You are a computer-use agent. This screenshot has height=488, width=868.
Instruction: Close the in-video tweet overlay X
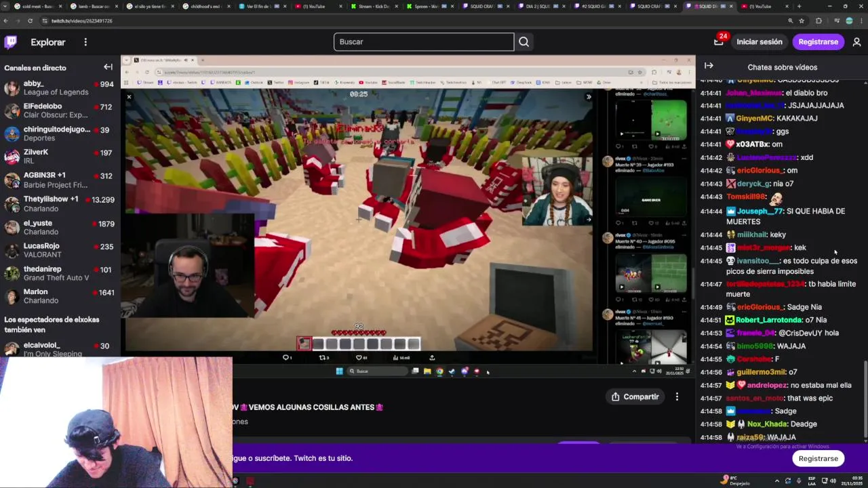tap(129, 97)
